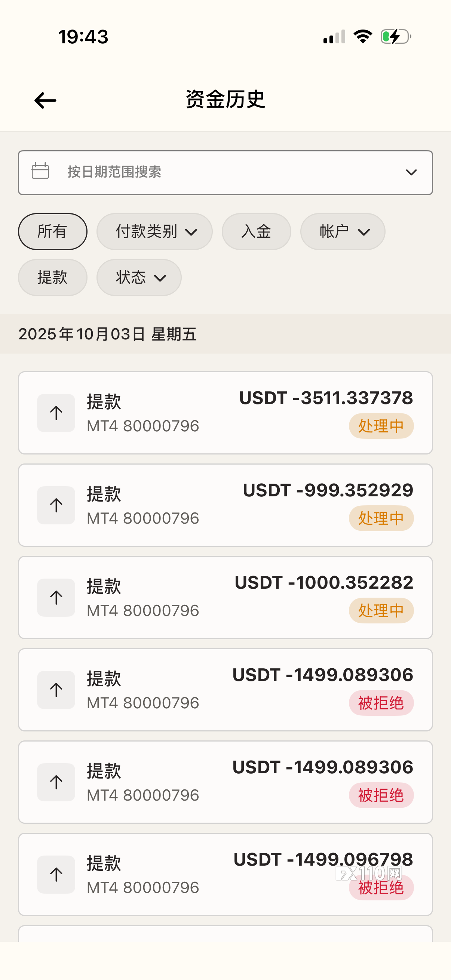Tap the Wi-Fi status icon
The width and height of the screenshot is (451, 980).
coord(362,37)
